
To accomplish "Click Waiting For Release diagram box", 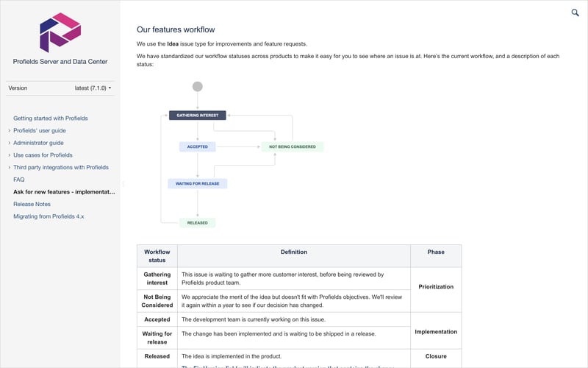I will click(x=197, y=183).
